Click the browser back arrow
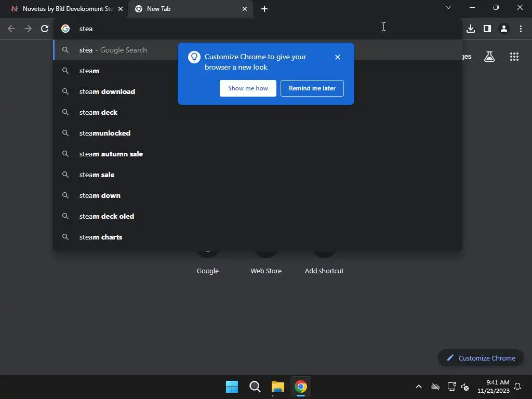 11,29
